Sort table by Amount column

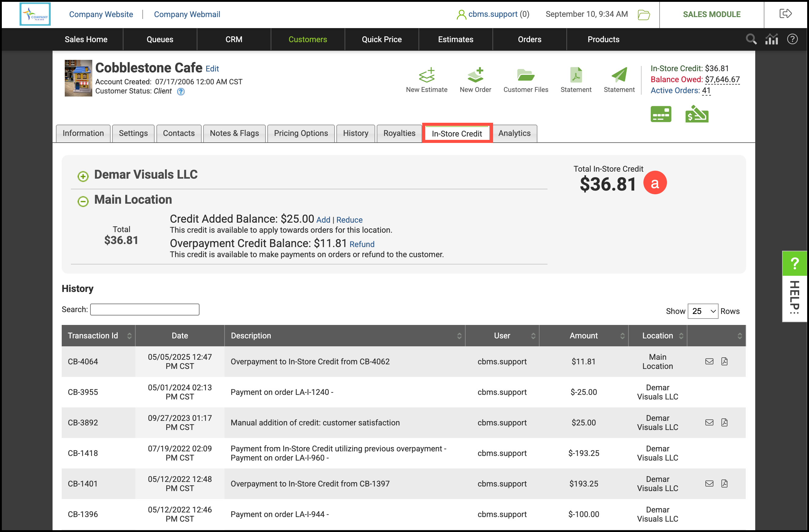[583, 335]
